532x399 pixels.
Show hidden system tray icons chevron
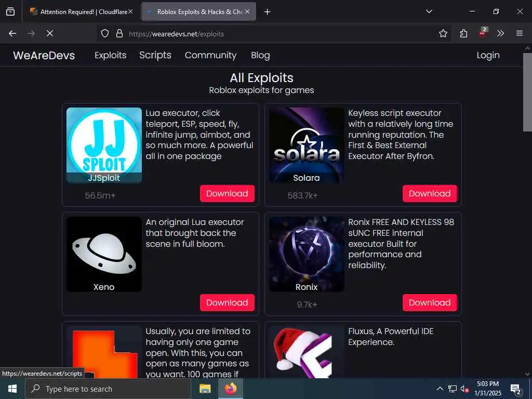click(440, 389)
